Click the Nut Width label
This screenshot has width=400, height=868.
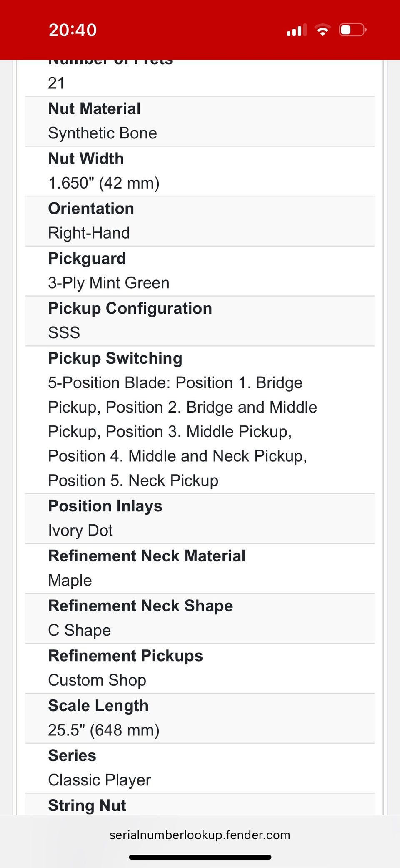(x=86, y=159)
